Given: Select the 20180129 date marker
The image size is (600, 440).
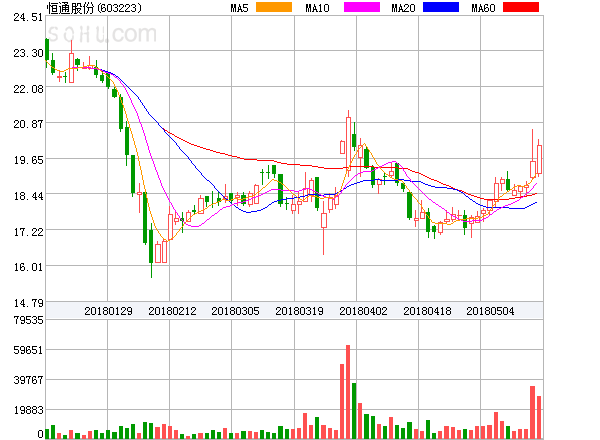Looking at the screenshot, I should (x=108, y=311).
